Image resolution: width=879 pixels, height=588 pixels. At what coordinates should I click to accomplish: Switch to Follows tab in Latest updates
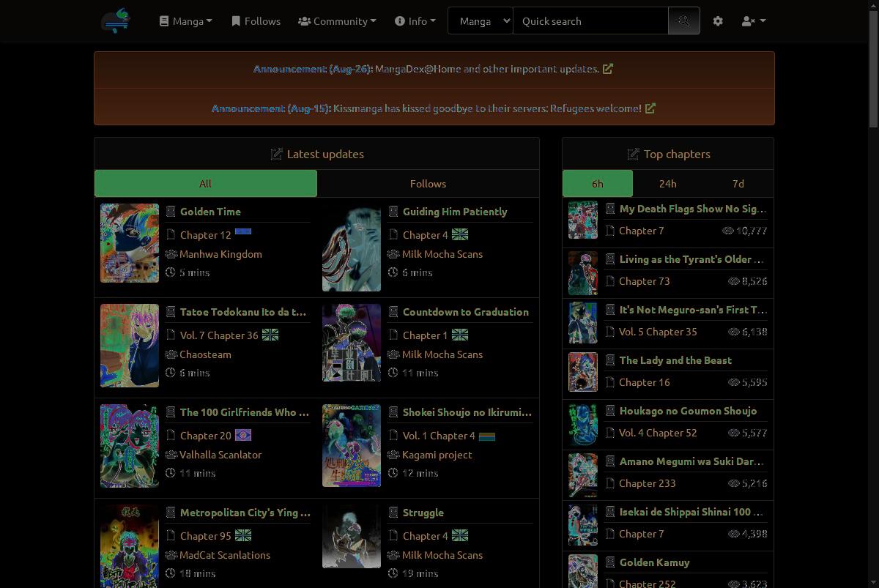click(x=428, y=184)
